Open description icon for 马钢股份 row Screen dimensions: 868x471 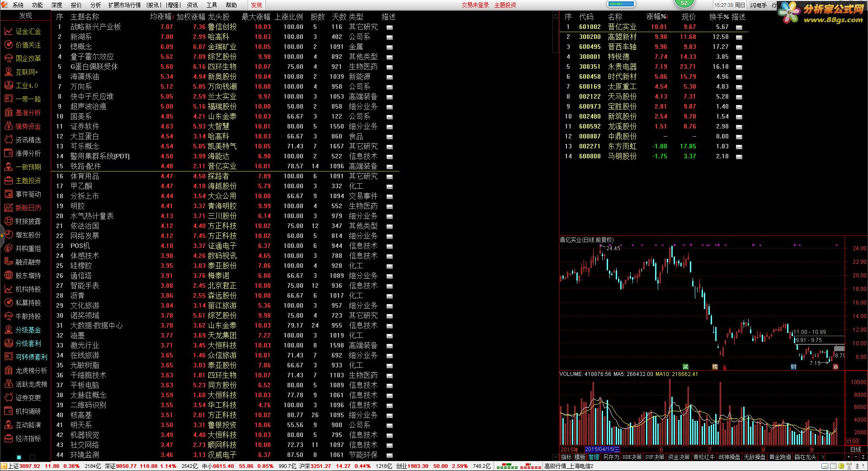[x=739, y=157]
